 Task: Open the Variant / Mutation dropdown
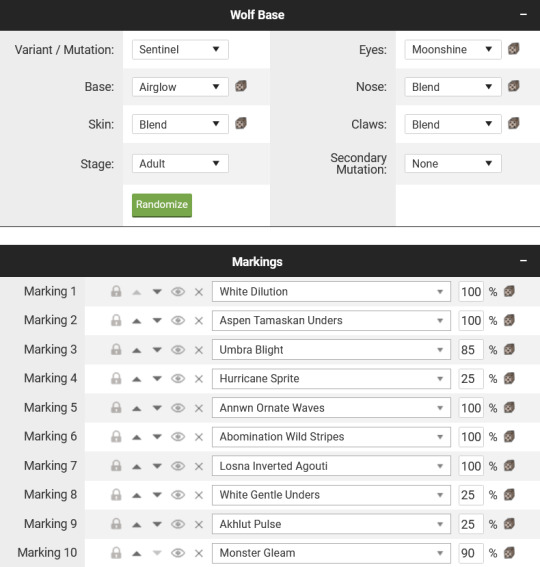coord(180,50)
